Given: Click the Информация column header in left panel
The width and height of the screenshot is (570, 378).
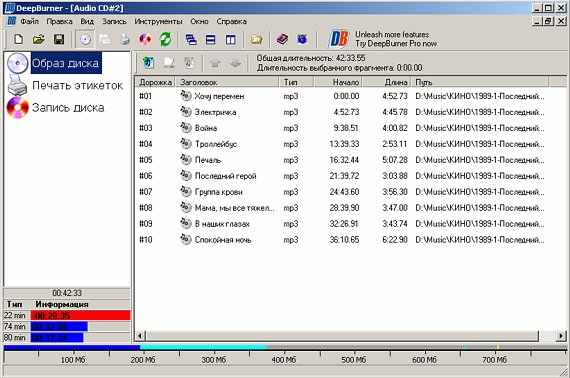Looking at the screenshot, I should [62, 304].
